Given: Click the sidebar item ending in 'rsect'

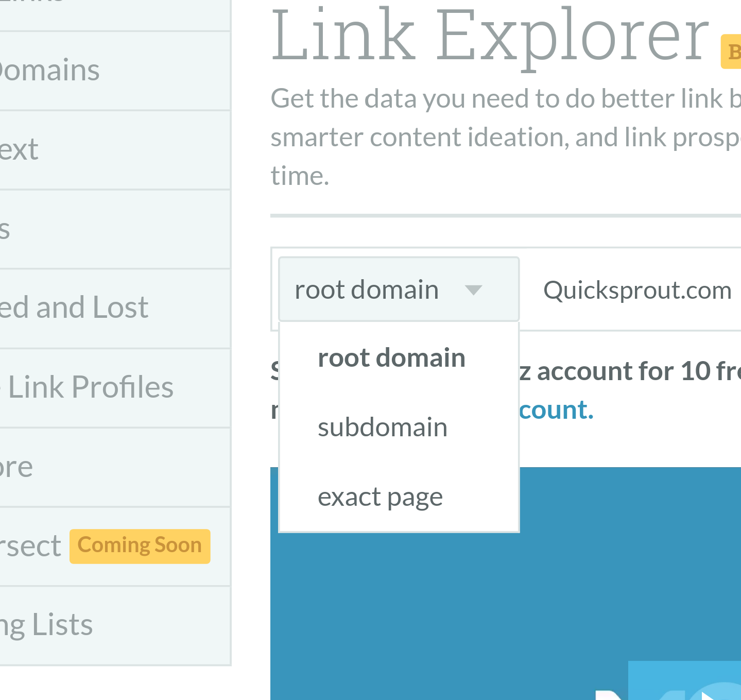Looking at the screenshot, I should pos(115,546).
